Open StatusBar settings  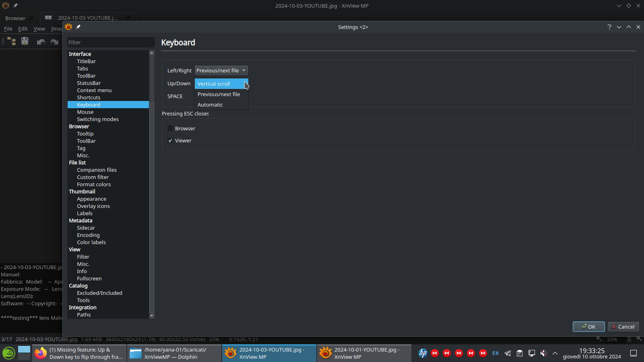(x=89, y=83)
